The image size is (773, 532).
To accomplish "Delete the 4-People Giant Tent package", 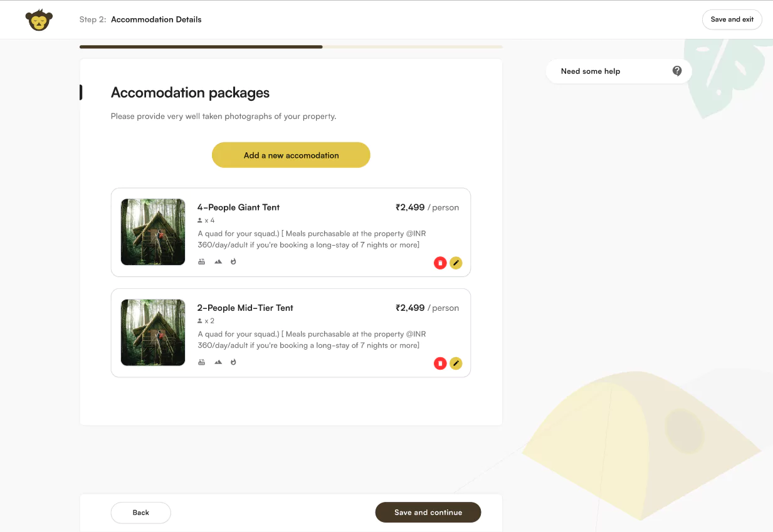I will [x=440, y=263].
